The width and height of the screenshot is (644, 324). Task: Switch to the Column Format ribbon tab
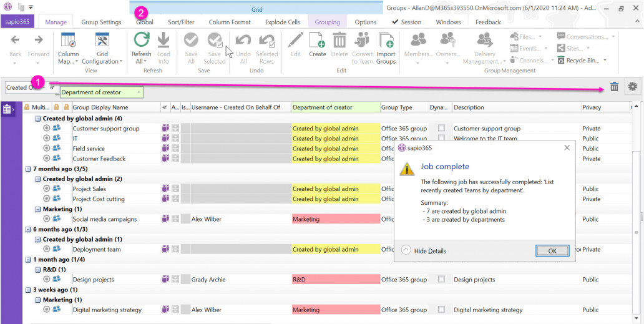pyautogui.click(x=230, y=22)
